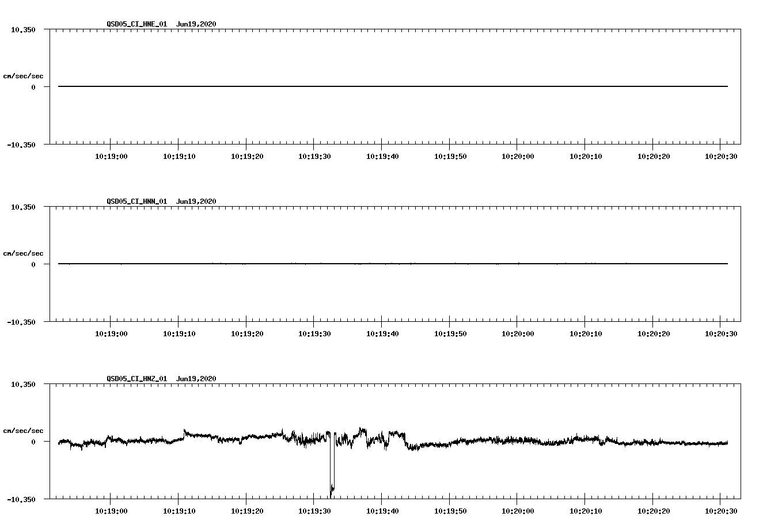The height and width of the screenshot is (532, 782).
Task: Click the cm/sec/sec unit label on the HNE plot
Action: tap(23, 76)
